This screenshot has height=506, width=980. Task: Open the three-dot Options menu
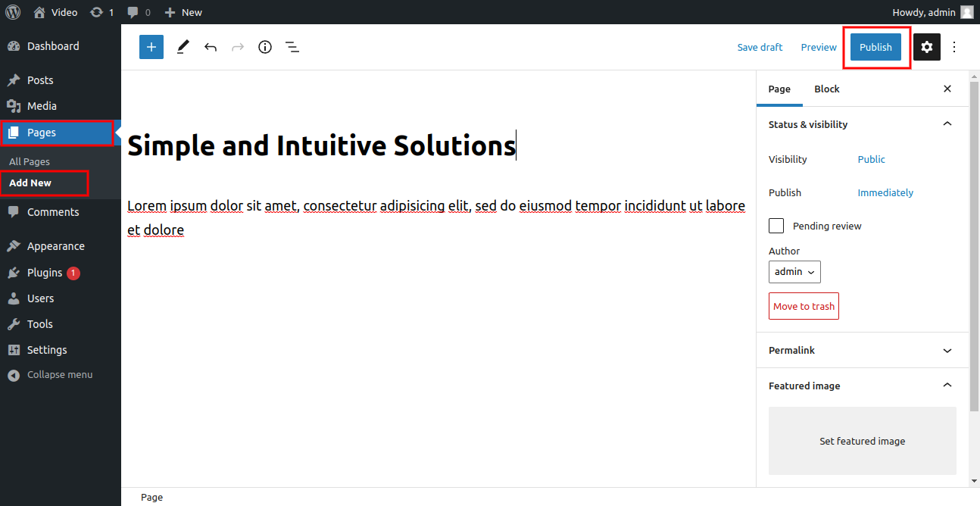[x=954, y=47]
